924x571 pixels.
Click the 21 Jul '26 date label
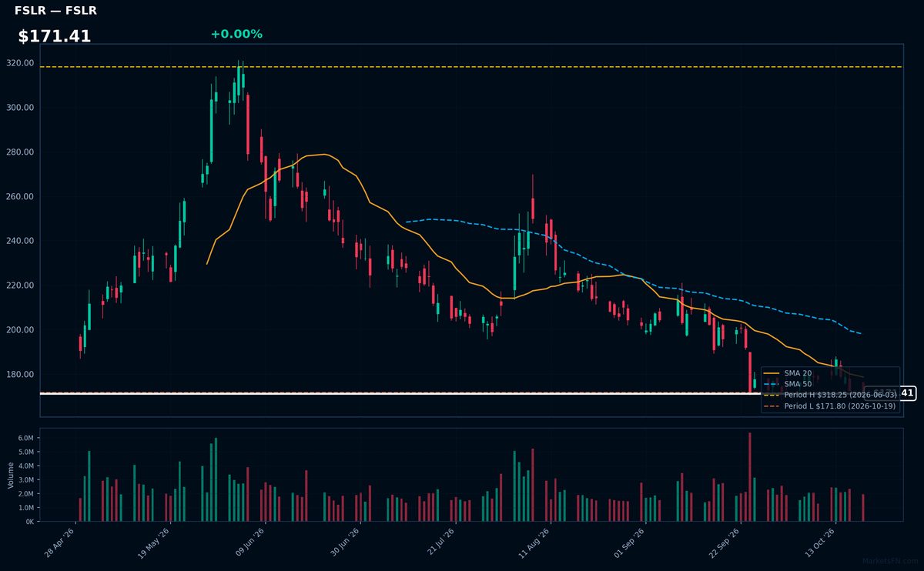pos(442,542)
